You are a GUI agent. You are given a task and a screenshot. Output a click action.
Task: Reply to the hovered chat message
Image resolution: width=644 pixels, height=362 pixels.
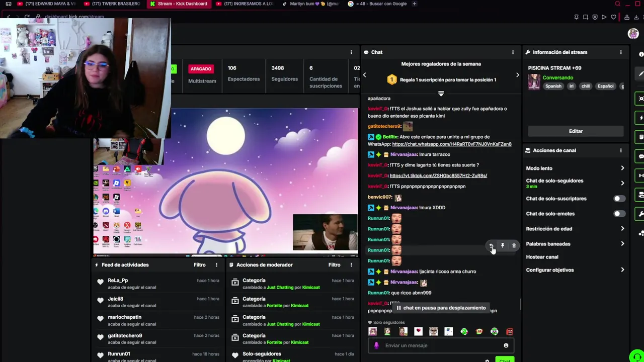[x=491, y=246]
